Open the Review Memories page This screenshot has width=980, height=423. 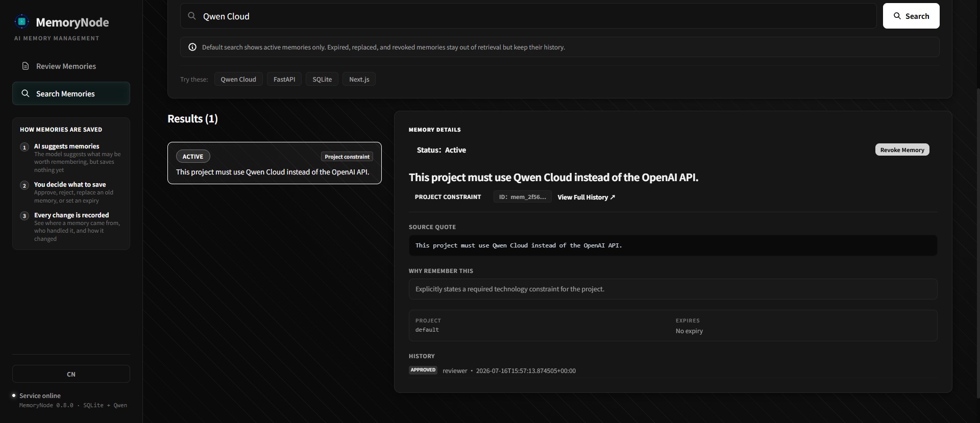click(x=71, y=66)
